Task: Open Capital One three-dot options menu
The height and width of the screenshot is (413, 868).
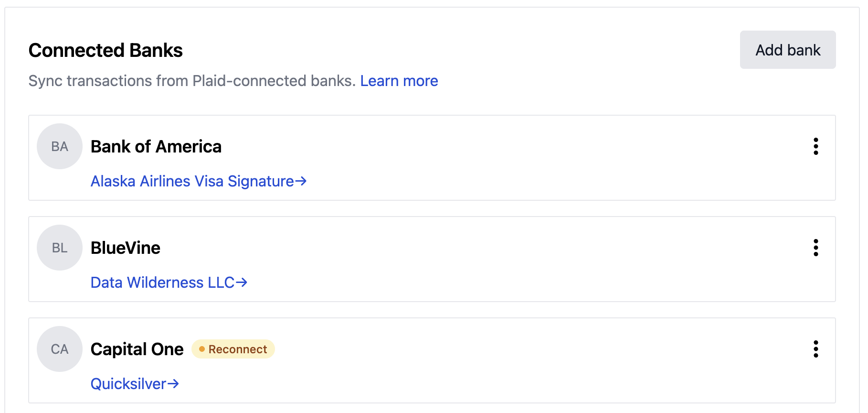Action: [815, 349]
